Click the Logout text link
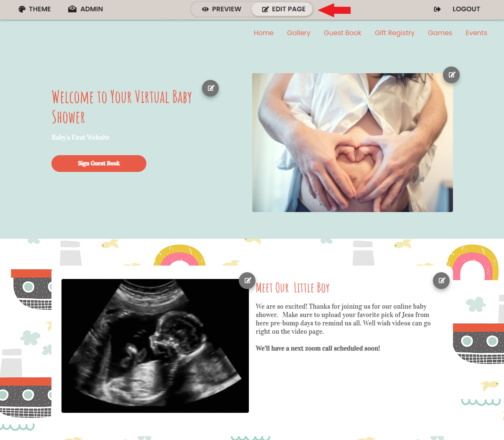Viewport: 504px width, 440px height. tap(466, 9)
